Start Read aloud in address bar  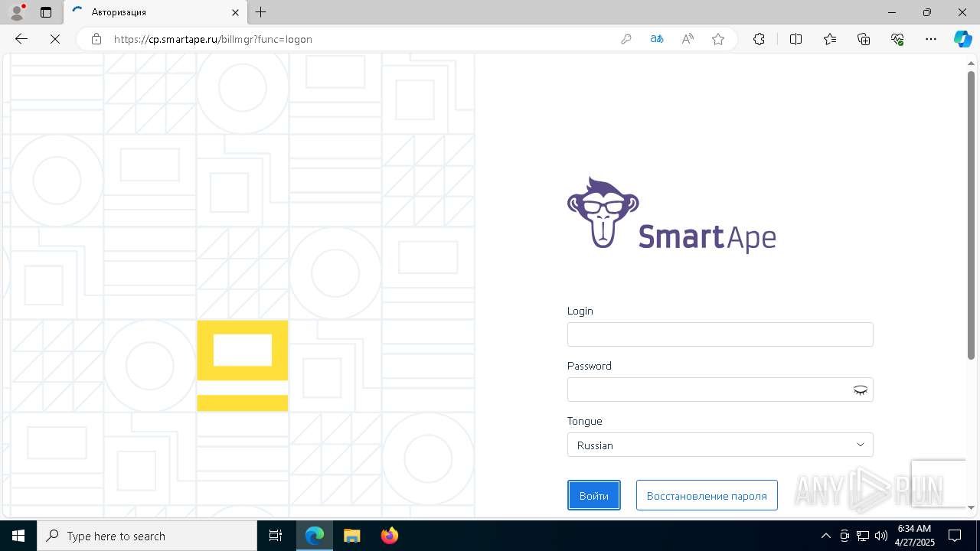[688, 39]
